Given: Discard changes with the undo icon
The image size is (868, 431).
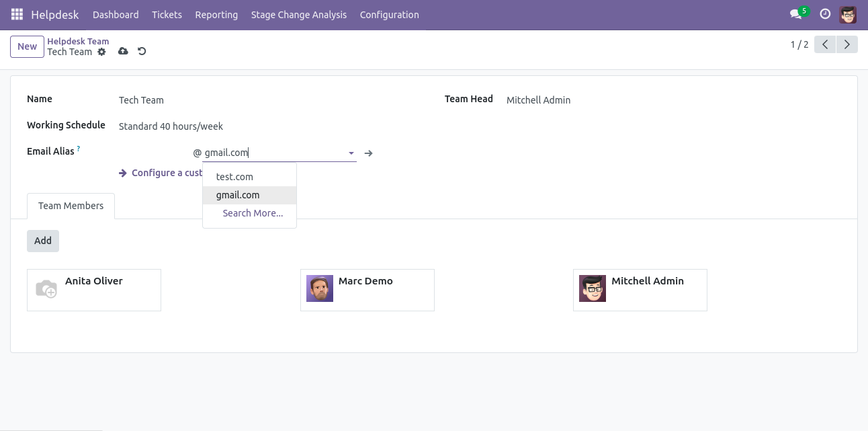Looking at the screenshot, I should tap(142, 51).
